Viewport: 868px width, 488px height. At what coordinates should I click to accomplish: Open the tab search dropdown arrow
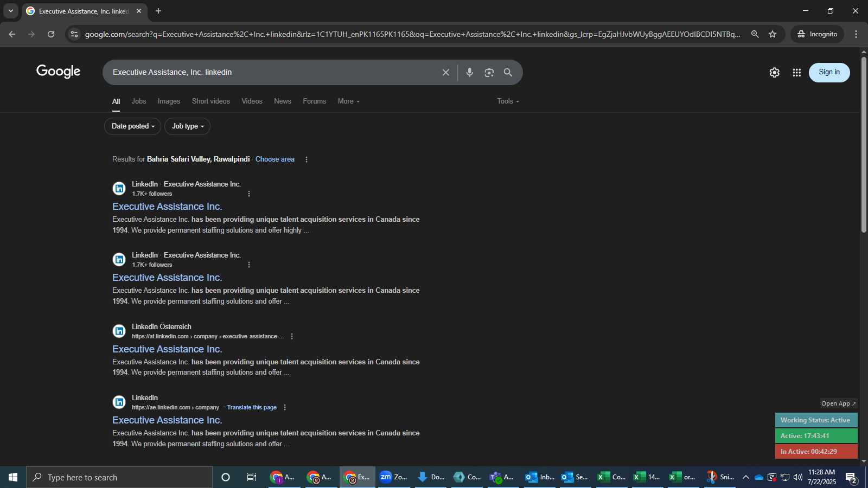[10, 11]
